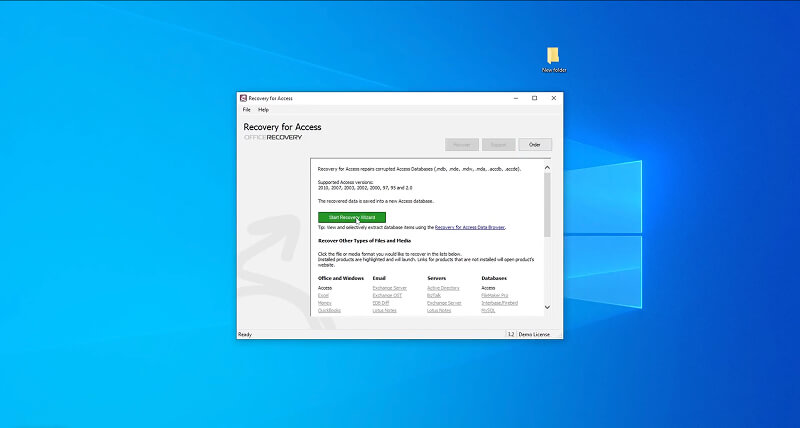Screen dimensions: 800x428
Task: Click the Recovery for Access title bar icon
Action: tap(243, 98)
